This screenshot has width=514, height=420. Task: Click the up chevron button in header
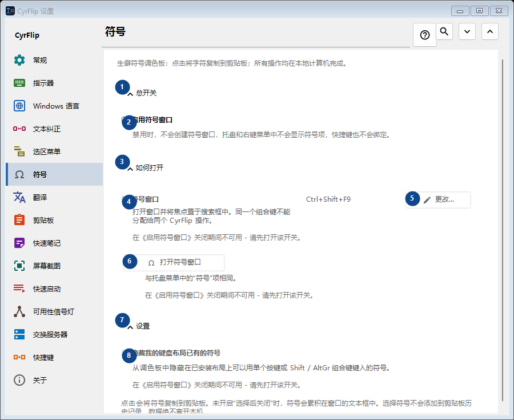[490, 31]
